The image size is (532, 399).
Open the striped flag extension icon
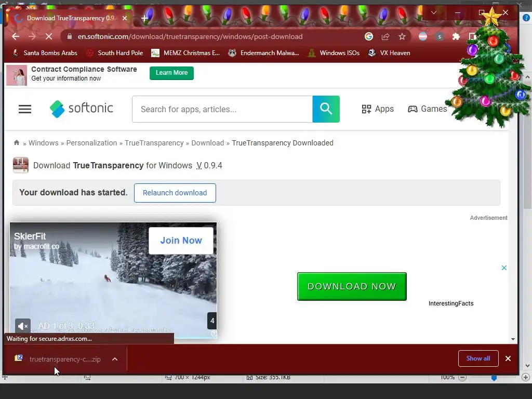[423, 36]
